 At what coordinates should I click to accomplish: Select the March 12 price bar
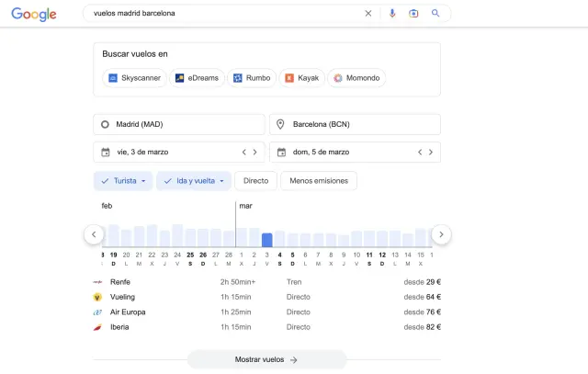coord(382,239)
